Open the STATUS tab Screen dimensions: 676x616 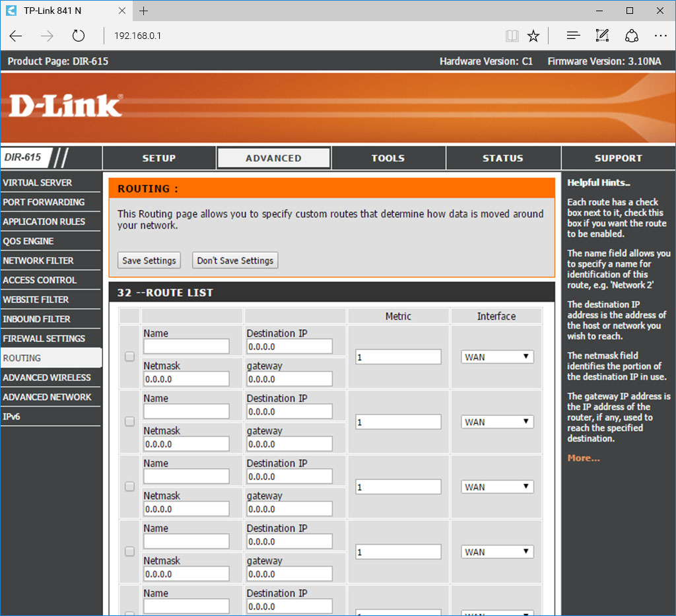[502, 158]
